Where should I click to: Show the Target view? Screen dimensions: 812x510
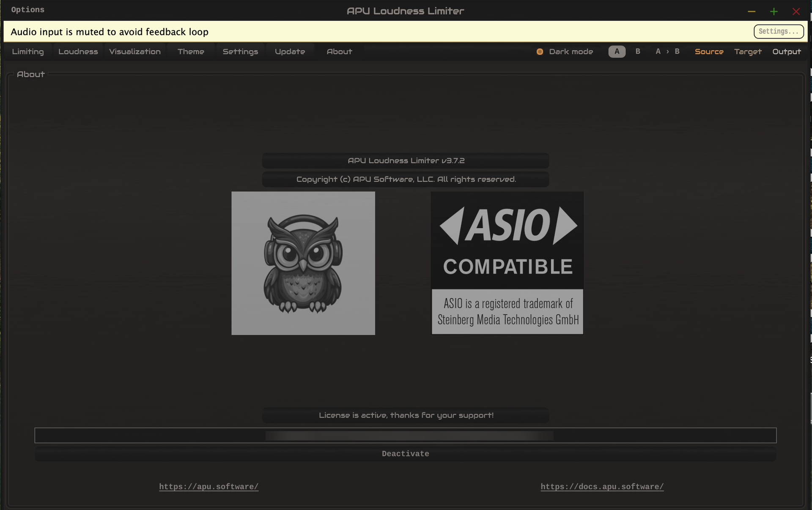(748, 52)
